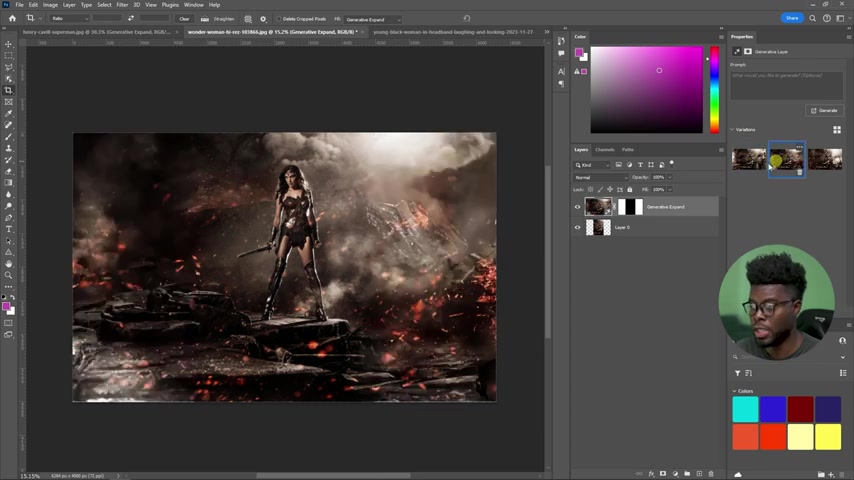Select the Move tool
854x480 pixels.
[8, 44]
